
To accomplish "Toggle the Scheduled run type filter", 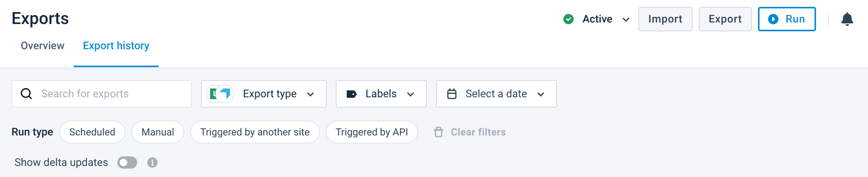I will (92, 132).
